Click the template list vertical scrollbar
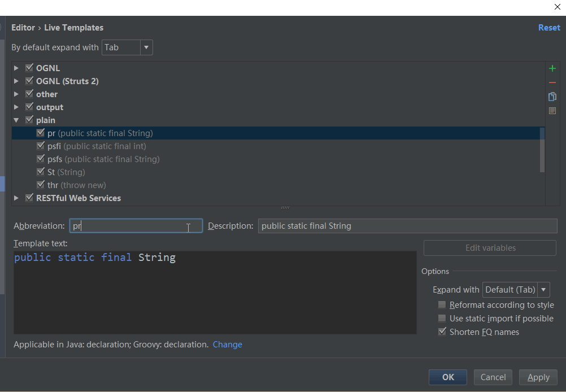 pyautogui.click(x=542, y=150)
